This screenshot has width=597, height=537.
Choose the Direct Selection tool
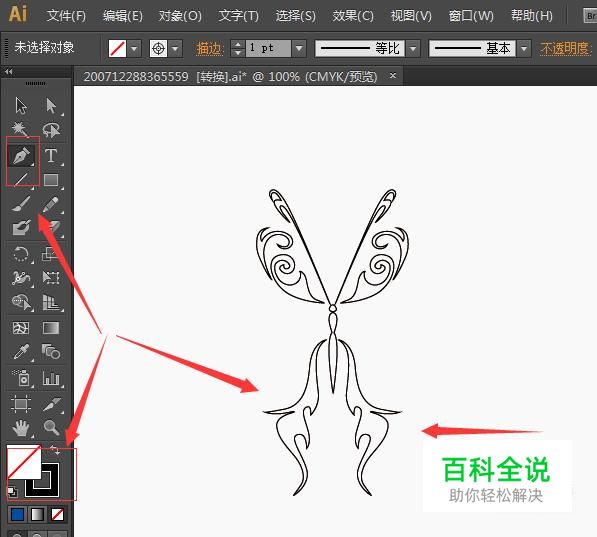(51, 106)
